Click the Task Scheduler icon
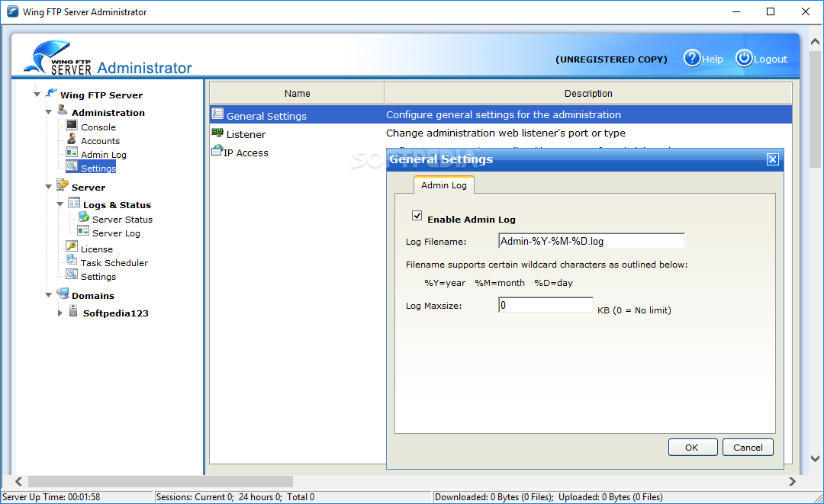The image size is (824, 504). click(x=72, y=260)
